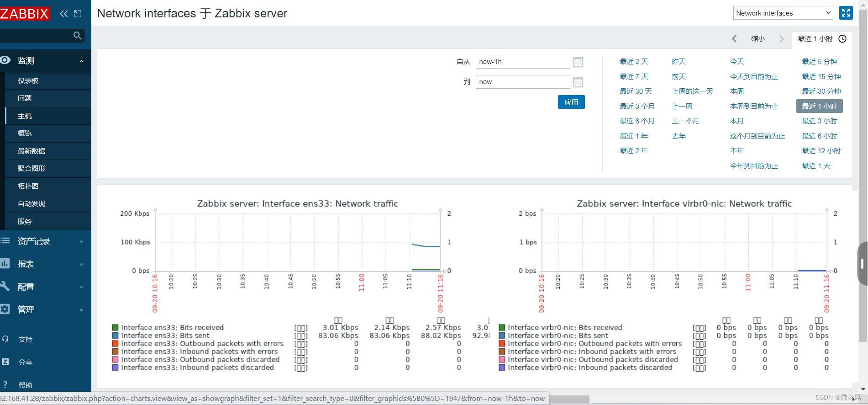Viewport: 868px width, 405px height.
Task: Expand the 报表 menu section
Action: point(81,264)
